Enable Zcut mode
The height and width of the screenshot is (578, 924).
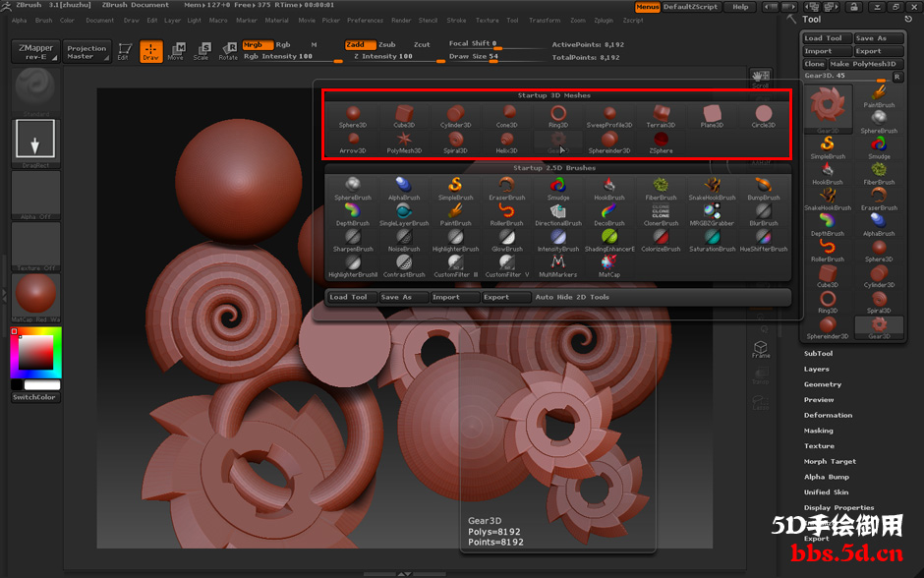click(422, 45)
